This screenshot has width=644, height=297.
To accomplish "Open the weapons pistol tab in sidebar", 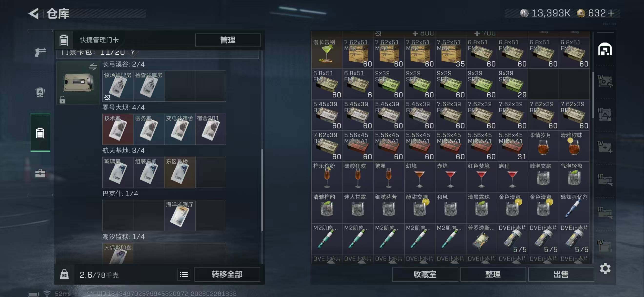I will [40, 52].
